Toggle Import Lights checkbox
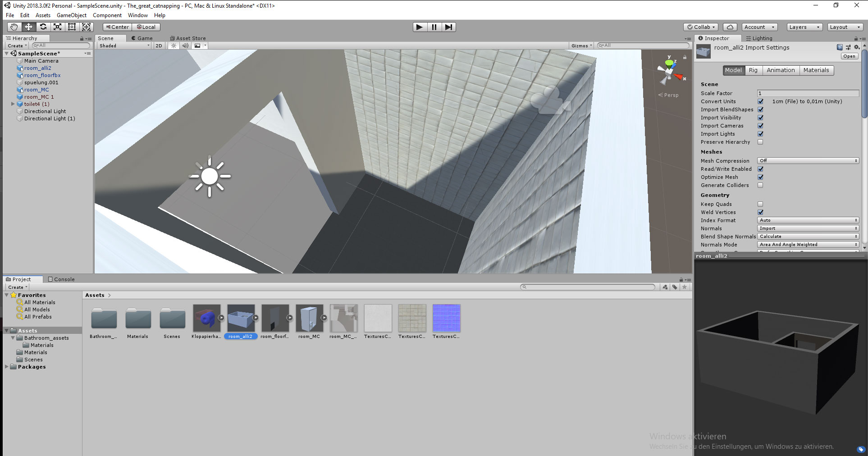868x456 pixels. tap(760, 134)
